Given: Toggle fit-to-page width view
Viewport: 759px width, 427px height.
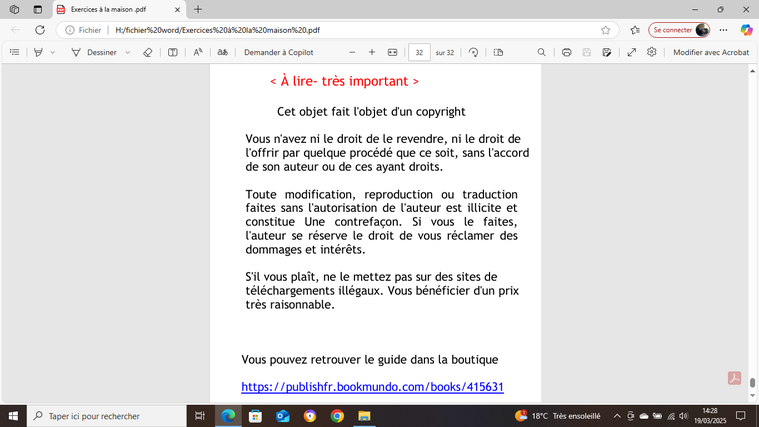Looking at the screenshot, I should (393, 52).
